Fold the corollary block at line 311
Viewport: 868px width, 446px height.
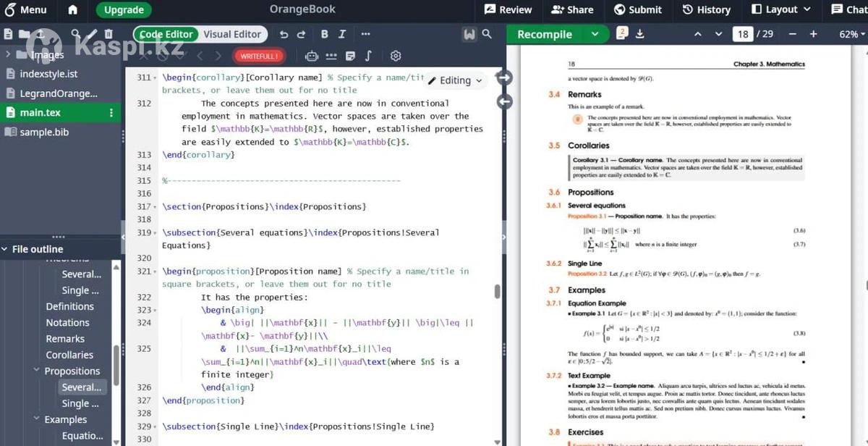(x=156, y=77)
